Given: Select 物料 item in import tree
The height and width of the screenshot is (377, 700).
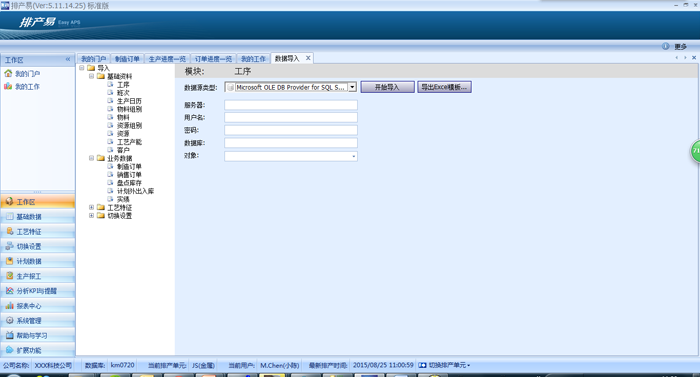Looking at the screenshot, I should (123, 117).
